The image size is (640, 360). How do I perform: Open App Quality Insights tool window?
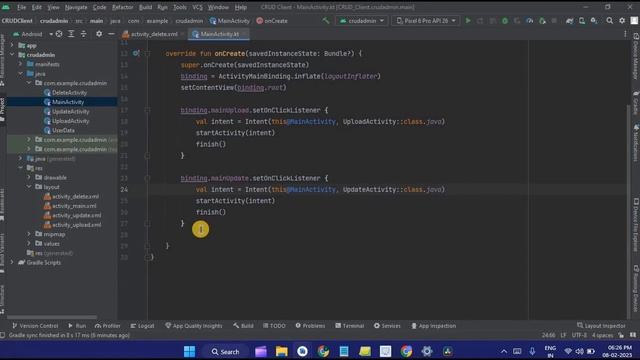194,326
